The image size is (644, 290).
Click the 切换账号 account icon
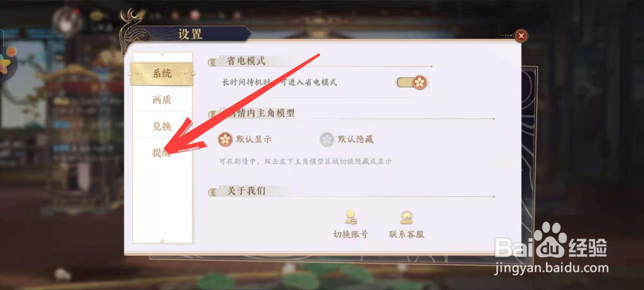click(351, 217)
